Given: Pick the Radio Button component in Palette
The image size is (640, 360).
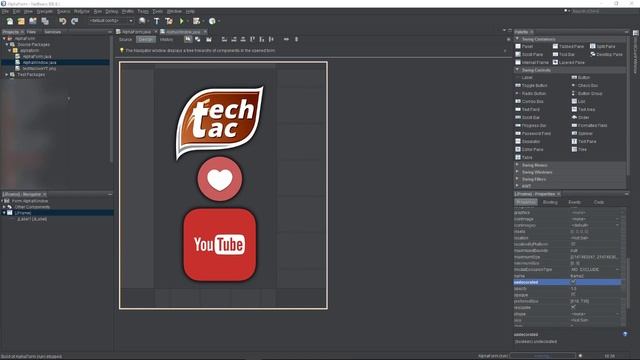Looking at the screenshot, I should coord(531,93).
